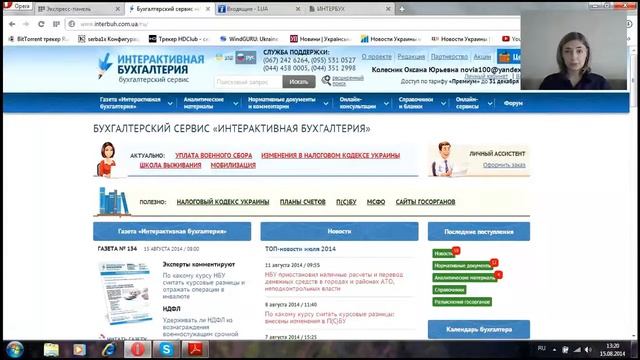Switch to the ИНТЕРБУХ tab
The image size is (640, 360).
(x=349, y=9)
